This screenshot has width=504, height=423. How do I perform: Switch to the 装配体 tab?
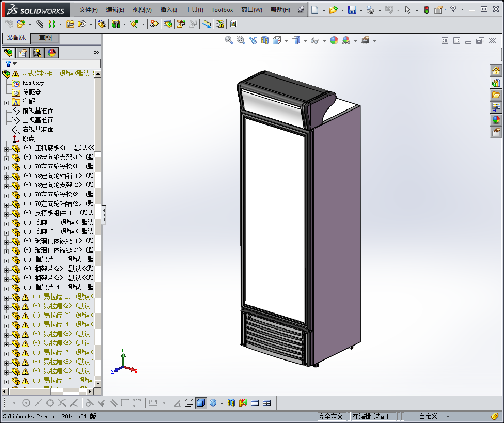(17, 38)
